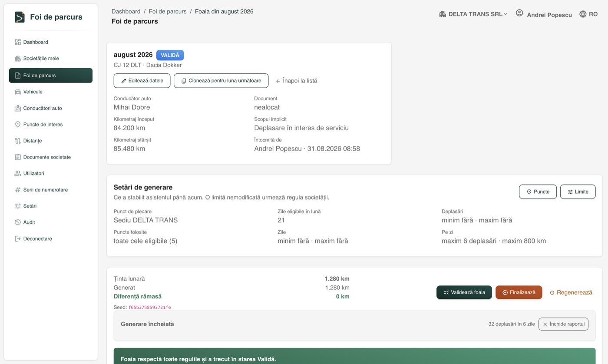Click Andrei Popescu user name in header

tap(549, 15)
